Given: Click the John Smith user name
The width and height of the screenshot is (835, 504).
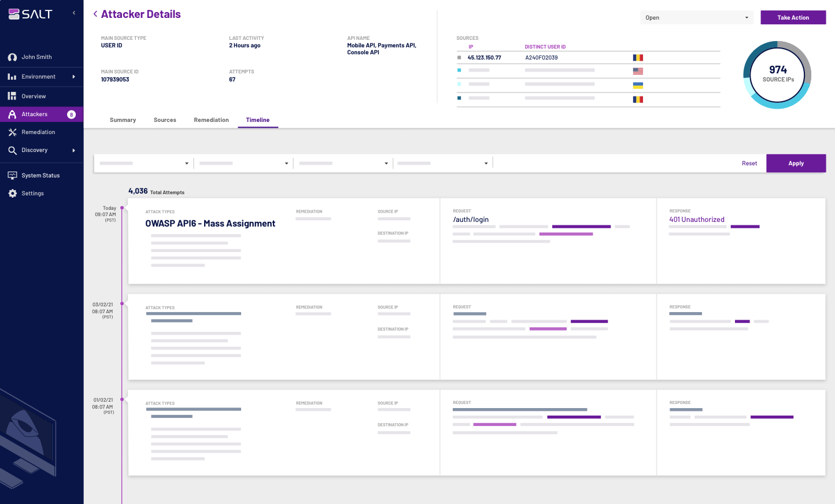Looking at the screenshot, I should (36, 57).
